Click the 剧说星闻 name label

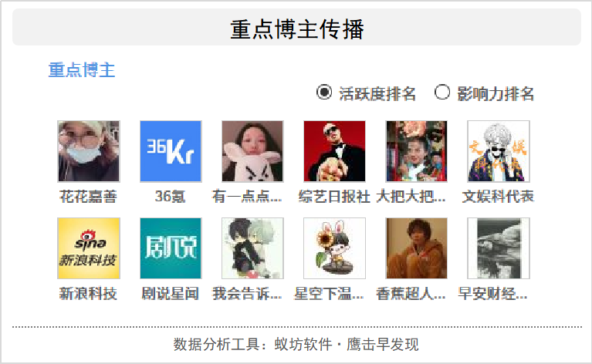pos(171,294)
